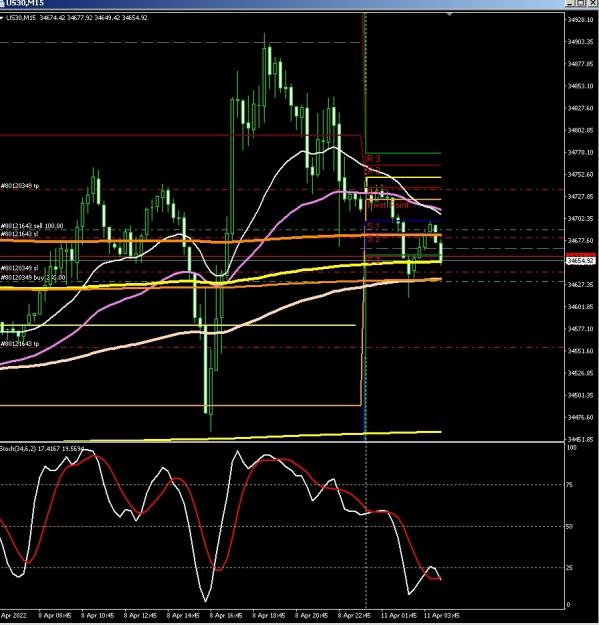Click the small dropdown arrow before US30,M15
This screenshot has width=599, height=625.
(x=2, y=18)
